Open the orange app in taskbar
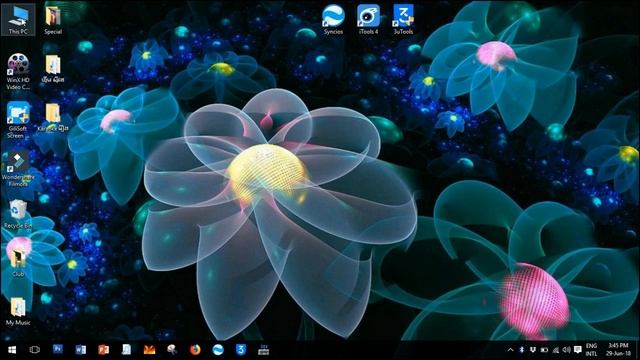Screen dimensions: 640x360 pyautogui.click(x=149, y=350)
